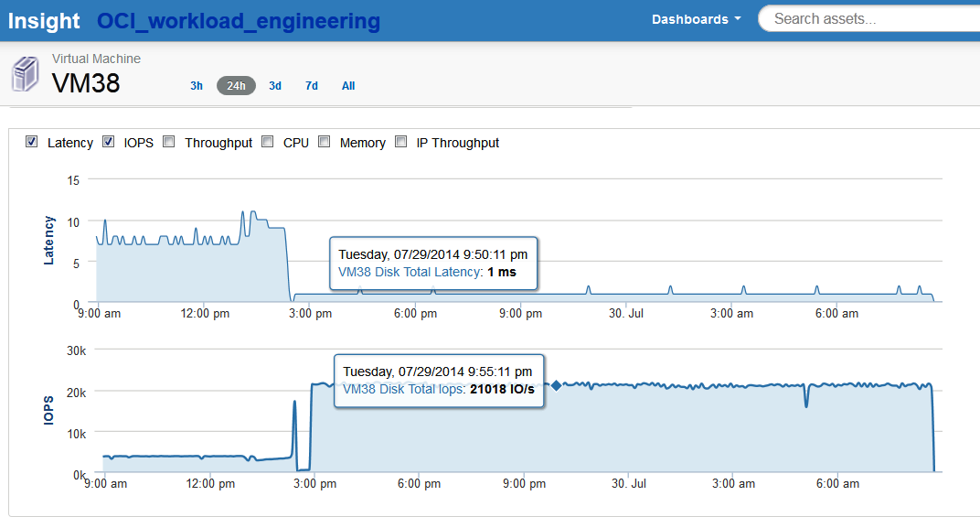Show All time range data
This screenshot has height=517, width=980.
pyautogui.click(x=348, y=86)
